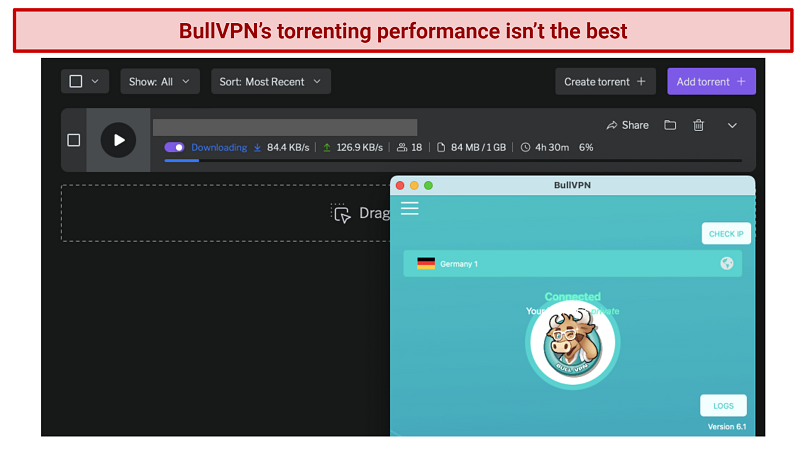Click the download speed arrow icon
This screenshot has width=806, height=453.
point(257,148)
